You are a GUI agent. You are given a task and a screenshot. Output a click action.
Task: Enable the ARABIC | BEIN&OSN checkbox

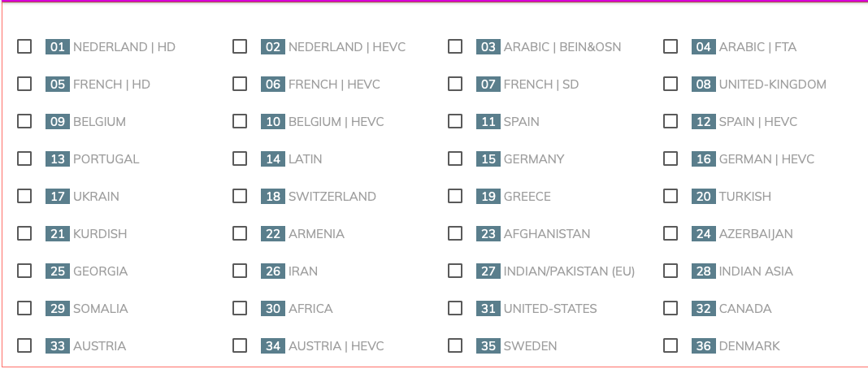[455, 46]
